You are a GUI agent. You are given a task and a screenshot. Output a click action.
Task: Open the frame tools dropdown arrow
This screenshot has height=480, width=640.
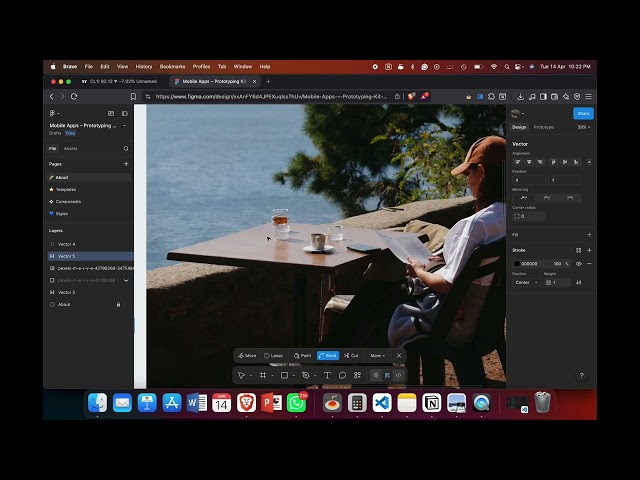click(x=272, y=376)
